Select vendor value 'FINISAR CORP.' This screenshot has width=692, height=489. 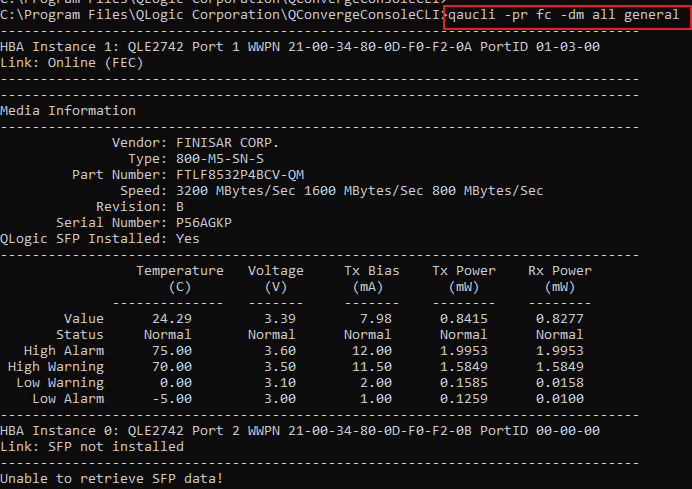[x=227, y=143]
